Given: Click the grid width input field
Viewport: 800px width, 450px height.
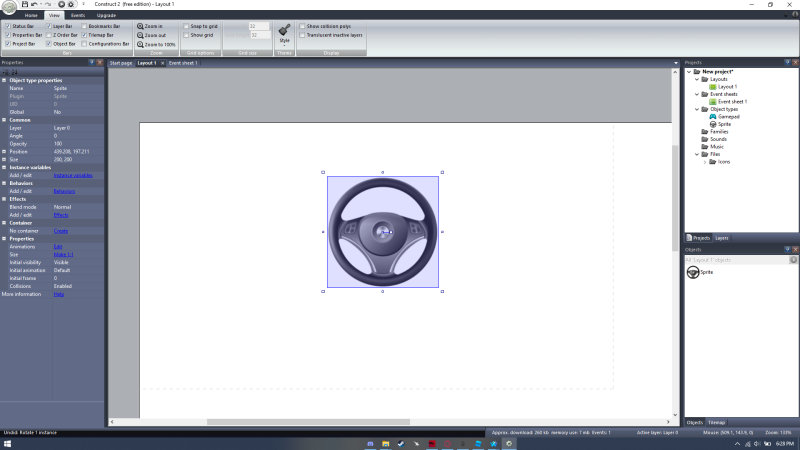Looking at the screenshot, I should coord(259,26).
